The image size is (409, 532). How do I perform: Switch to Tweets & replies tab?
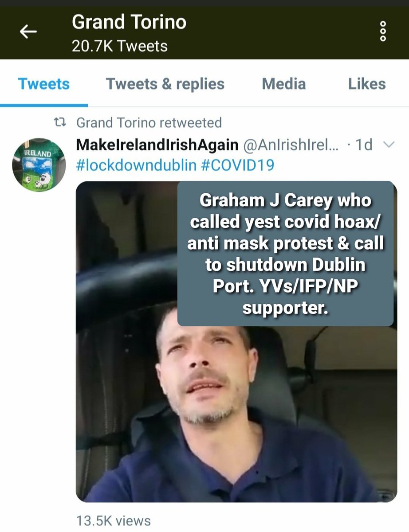pyautogui.click(x=165, y=84)
